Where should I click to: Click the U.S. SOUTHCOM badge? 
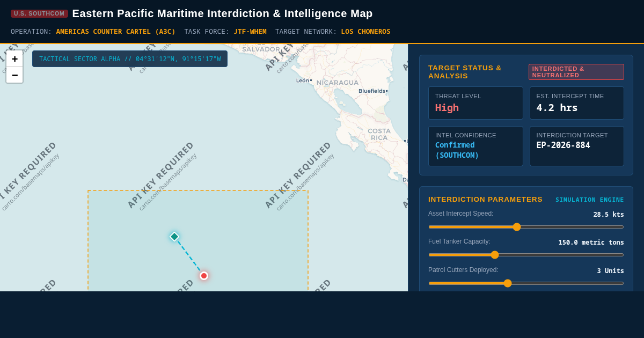click(x=39, y=13)
